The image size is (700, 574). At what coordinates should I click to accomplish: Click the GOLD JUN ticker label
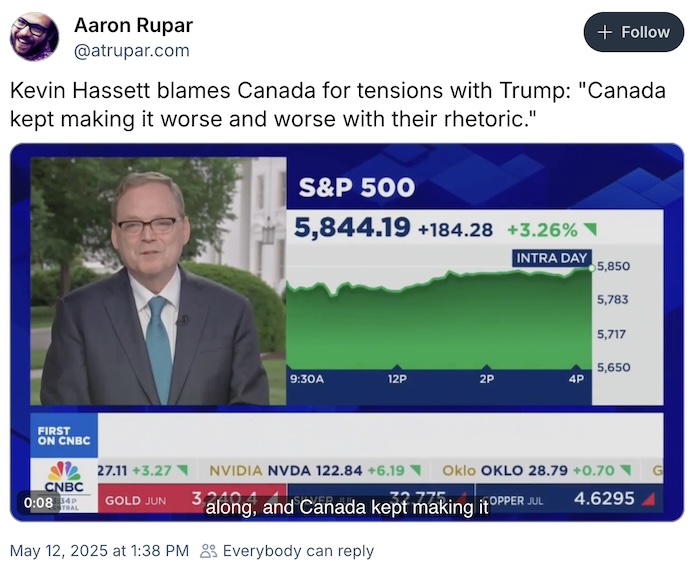click(x=136, y=500)
